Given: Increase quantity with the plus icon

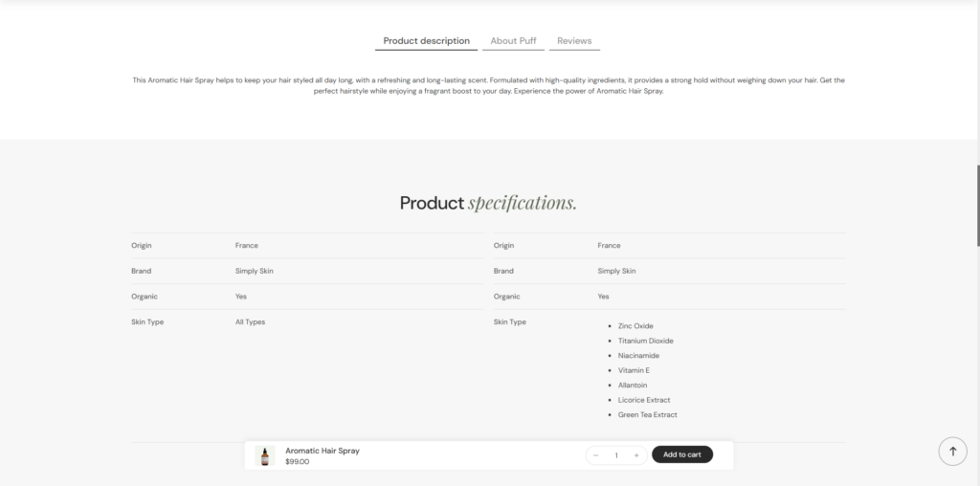Looking at the screenshot, I should [636, 455].
